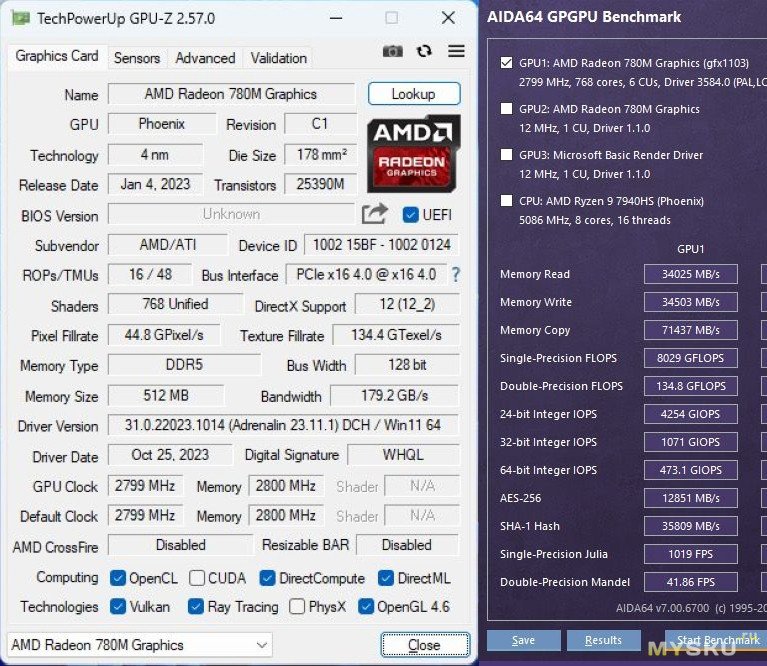Click the Memory Read 34025 MB/s result
Viewport: 767px width, 666px height.
pyautogui.click(x=691, y=274)
